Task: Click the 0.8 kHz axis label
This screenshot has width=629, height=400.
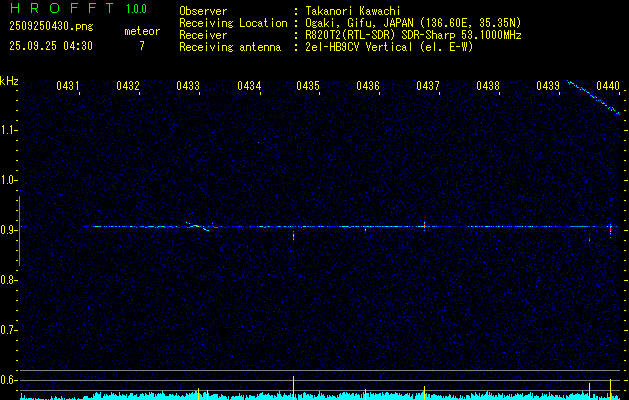Action: coord(9,280)
